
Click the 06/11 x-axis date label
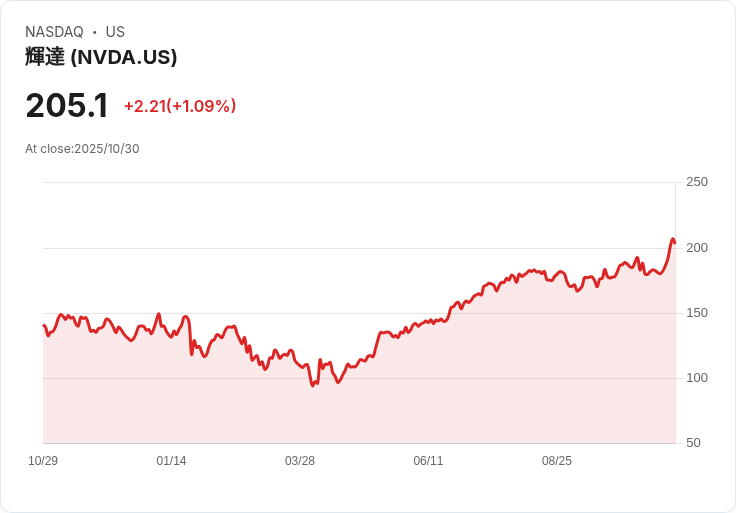428,461
